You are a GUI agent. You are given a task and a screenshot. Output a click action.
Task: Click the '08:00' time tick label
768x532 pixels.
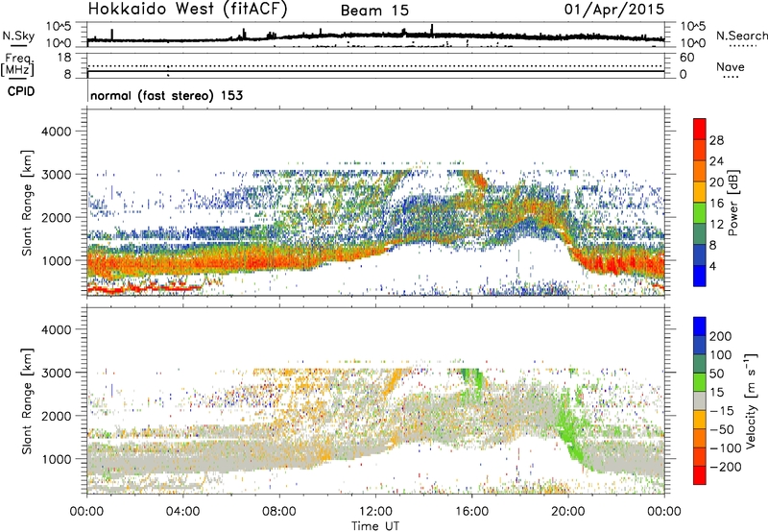(279, 512)
